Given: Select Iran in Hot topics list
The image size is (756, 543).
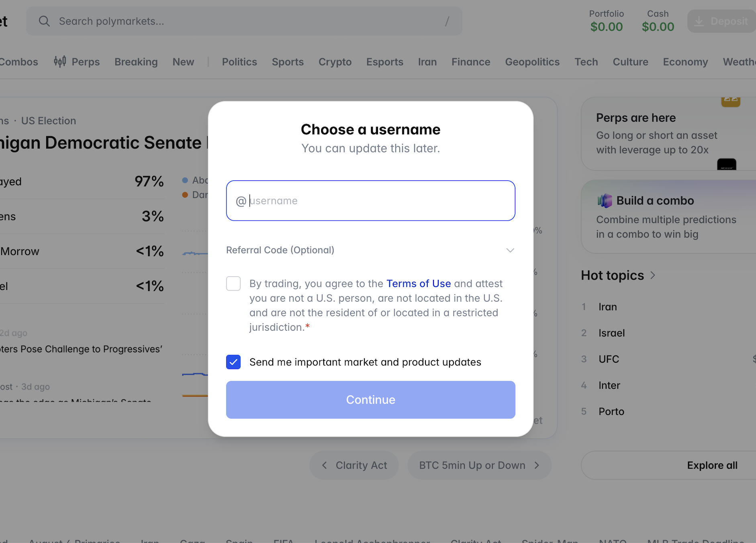Looking at the screenshot, I should coord(607,307).
